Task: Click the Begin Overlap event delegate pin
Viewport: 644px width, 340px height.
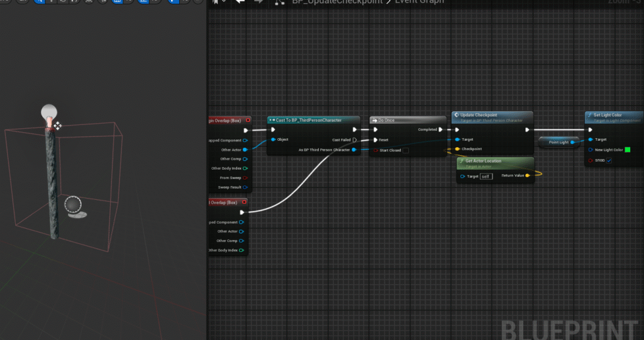Action: point(248,120)
